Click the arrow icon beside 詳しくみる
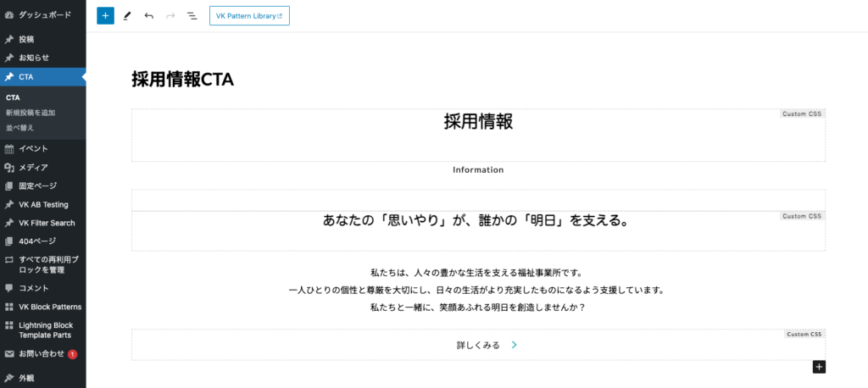 [515, 346]
